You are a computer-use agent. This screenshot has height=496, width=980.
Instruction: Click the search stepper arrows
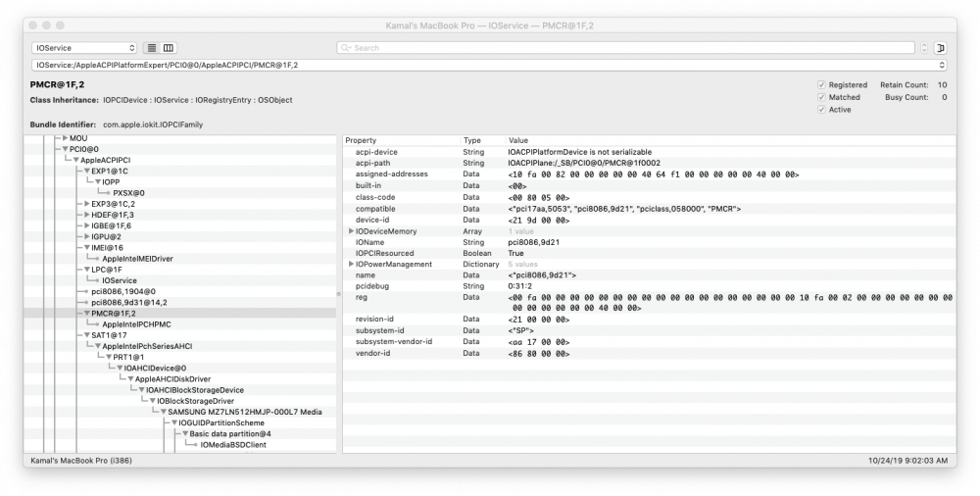(x=924, y=47)
